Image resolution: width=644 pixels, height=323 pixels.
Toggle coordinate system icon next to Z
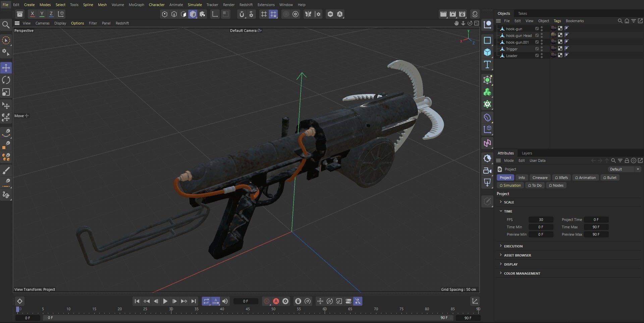pyautogui.click(x=61, y=14)
